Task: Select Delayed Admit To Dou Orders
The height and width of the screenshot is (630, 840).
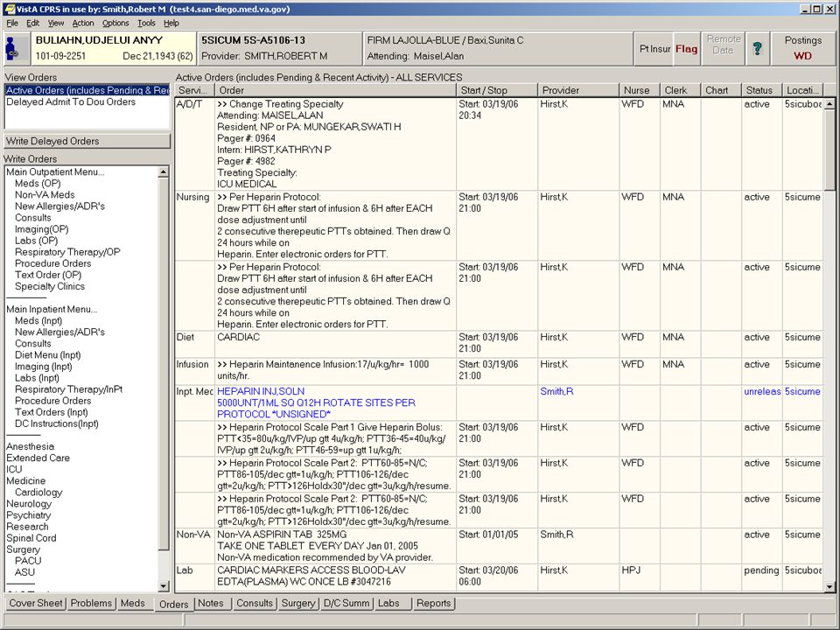Action: (71, 101)
